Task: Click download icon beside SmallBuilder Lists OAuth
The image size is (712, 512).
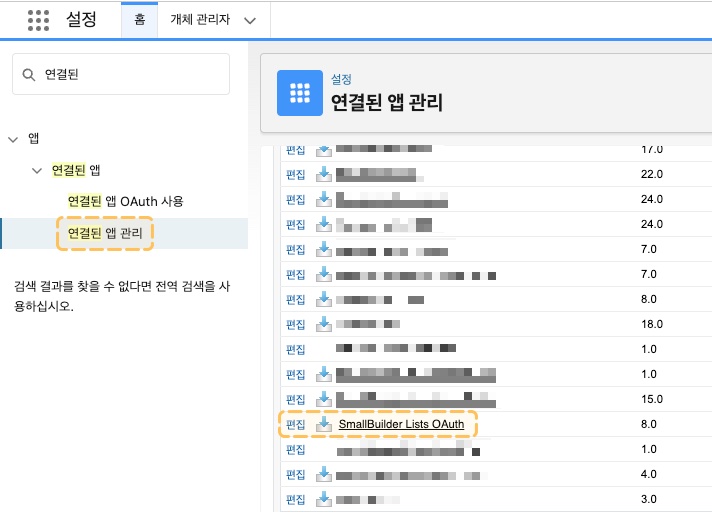Action: [x=324, y=425]
